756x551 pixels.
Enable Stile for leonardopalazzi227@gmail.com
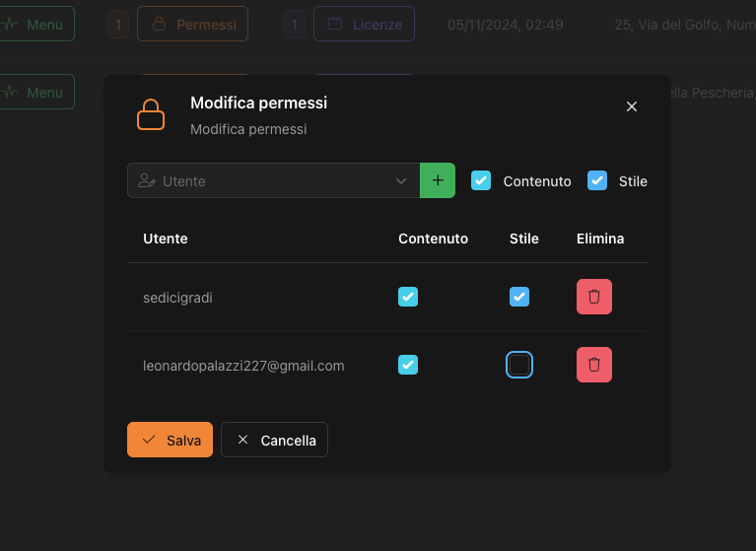click(x=519, y=365)
